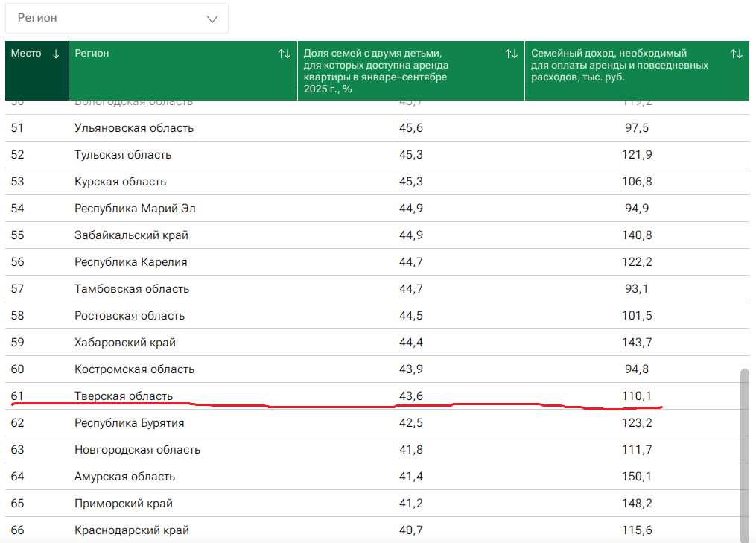Viewport: 756px width, 543px height.
Task: Sort by share of families column icon
Action: pos(511,54)
